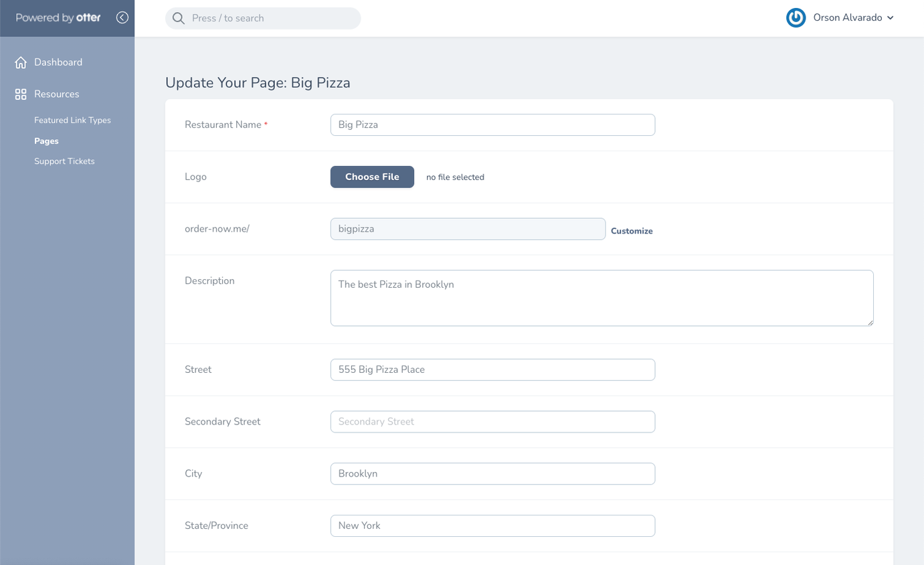Go to Featured Link Types
924x565 pixels.
click(72, 120)
